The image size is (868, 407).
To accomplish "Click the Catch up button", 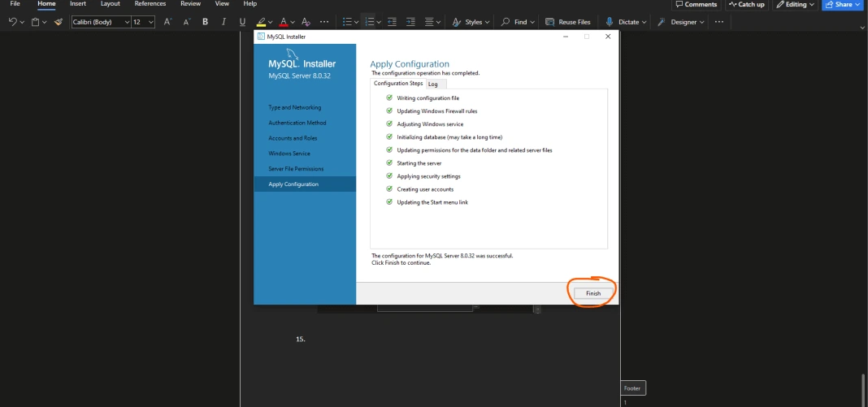I will tap(747, 4).
